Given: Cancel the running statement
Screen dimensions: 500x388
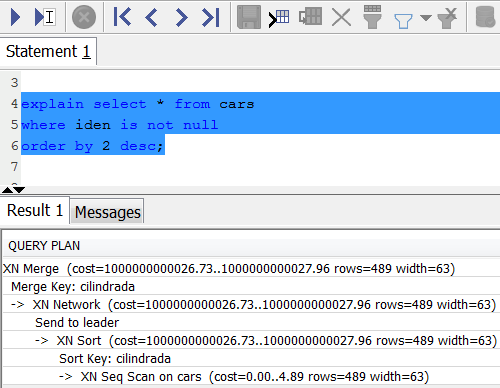Looking at the screenshot, I should (x=84, y=17).
